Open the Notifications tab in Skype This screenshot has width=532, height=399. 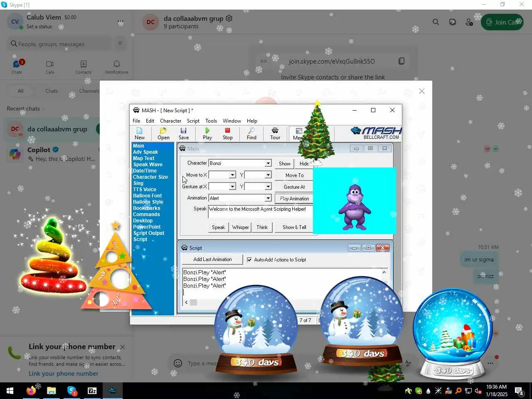(x=116, y=67)
